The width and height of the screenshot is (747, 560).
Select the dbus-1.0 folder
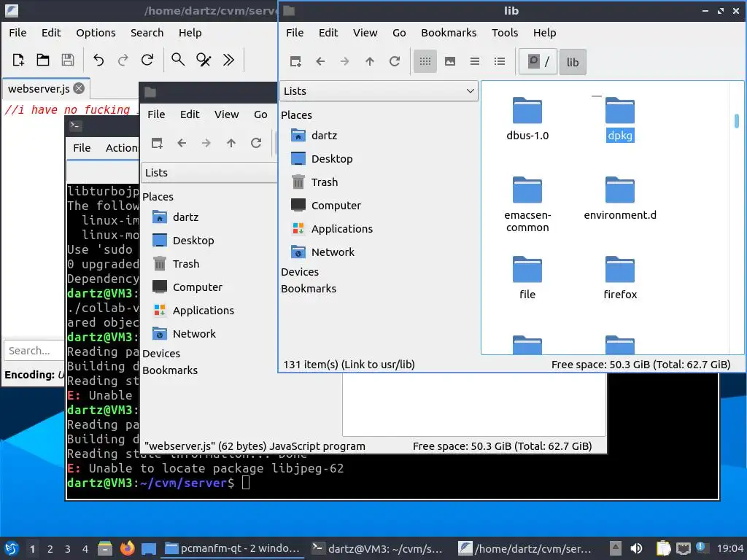(527, 119)
